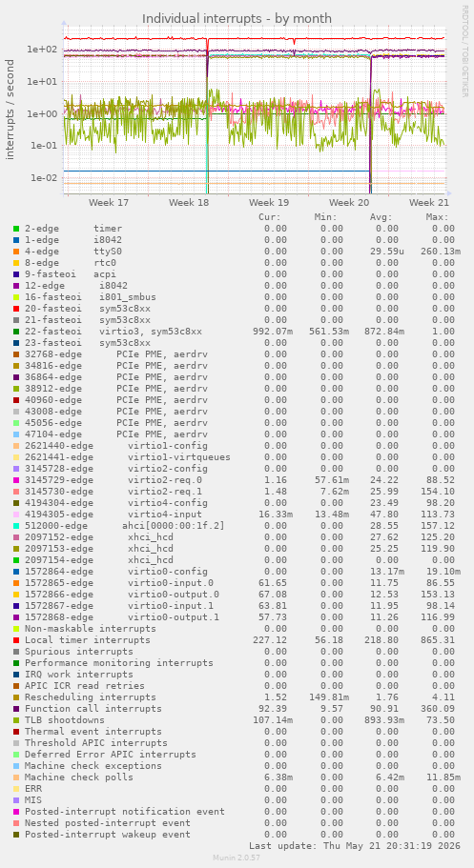Click the chart title Individual interrupts - by month

237,19
